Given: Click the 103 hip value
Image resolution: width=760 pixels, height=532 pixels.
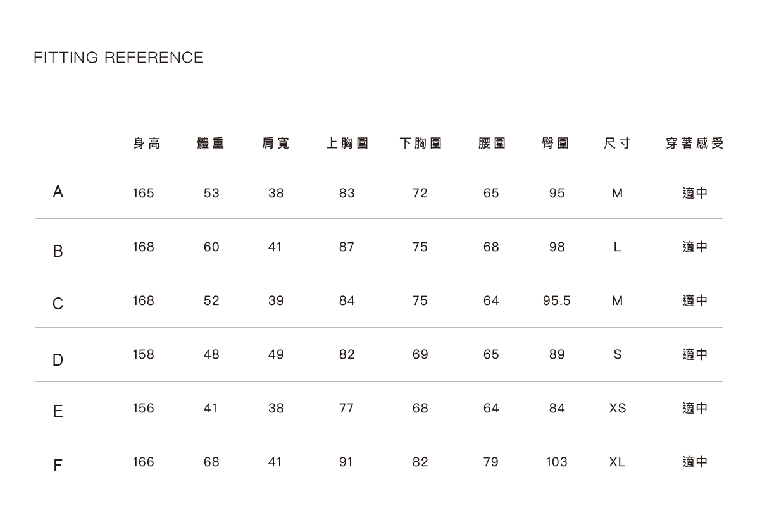Looking at the screenshot, I should pos(557,462).
